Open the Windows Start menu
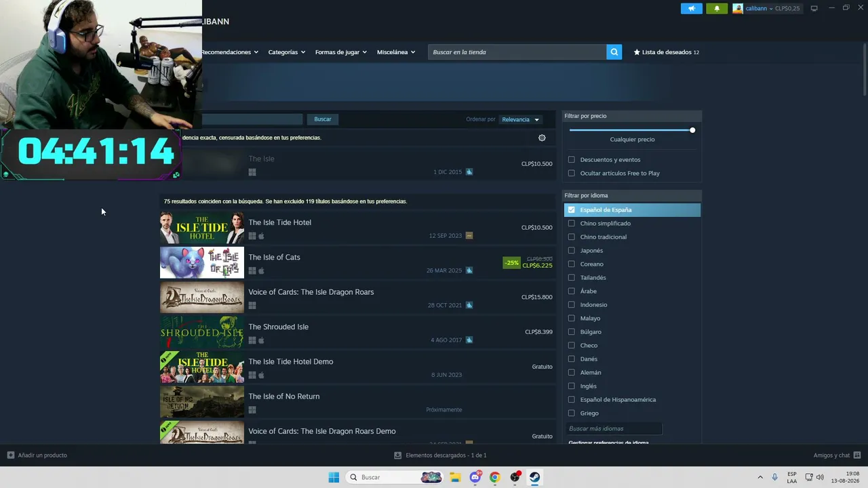This screenshot has height=488, width=868. [334, 477]
